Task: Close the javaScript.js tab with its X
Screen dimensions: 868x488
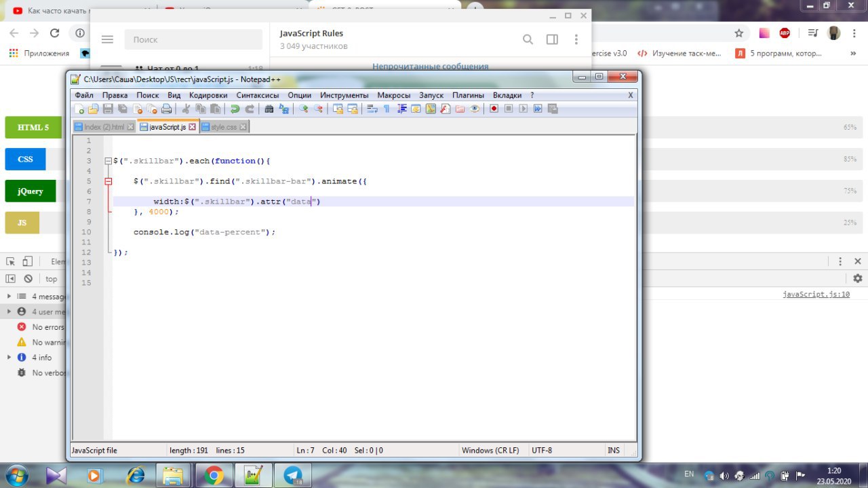Action: point(193,127)
